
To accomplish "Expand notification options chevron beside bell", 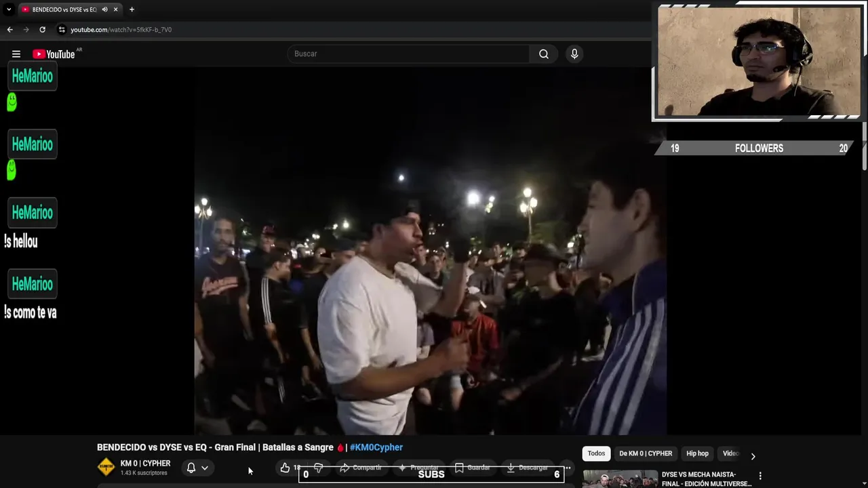I will click(x=205, y=468).
